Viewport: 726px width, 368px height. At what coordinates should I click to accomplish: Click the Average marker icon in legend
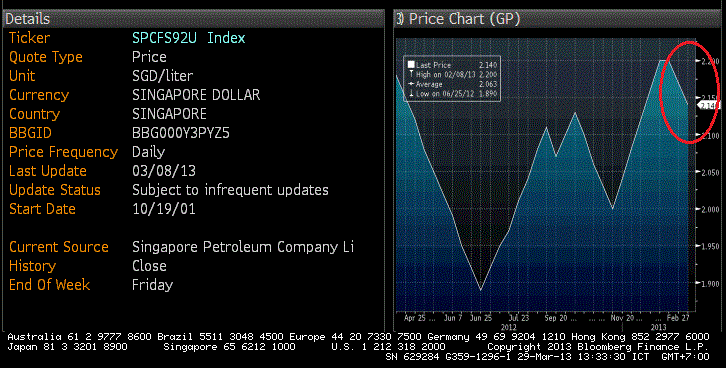[x=411, y=84]
